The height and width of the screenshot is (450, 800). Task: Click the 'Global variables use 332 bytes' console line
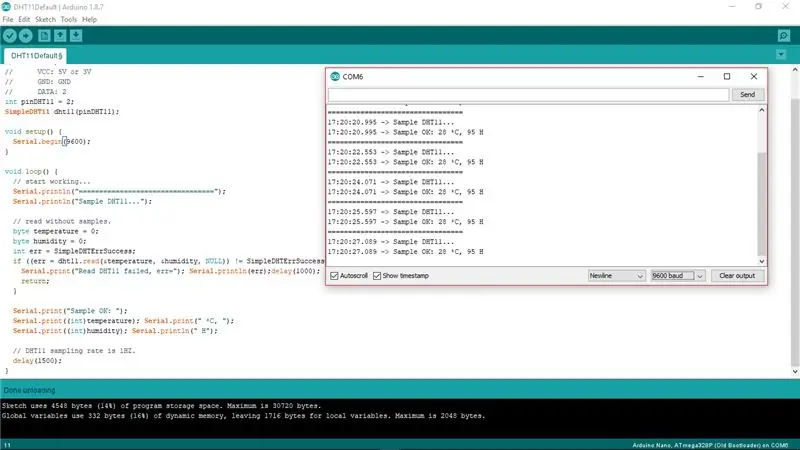[243, 416]
